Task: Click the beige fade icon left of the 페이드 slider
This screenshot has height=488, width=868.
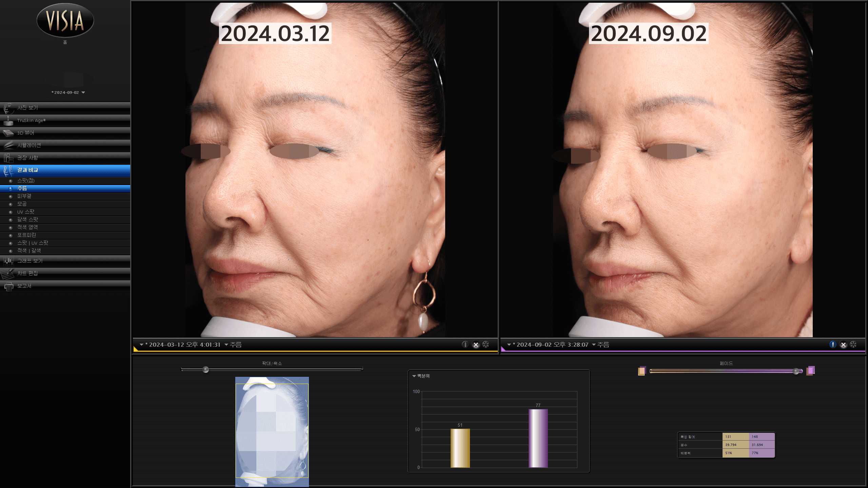Action: pyautogui.click(x=642, y=371)
